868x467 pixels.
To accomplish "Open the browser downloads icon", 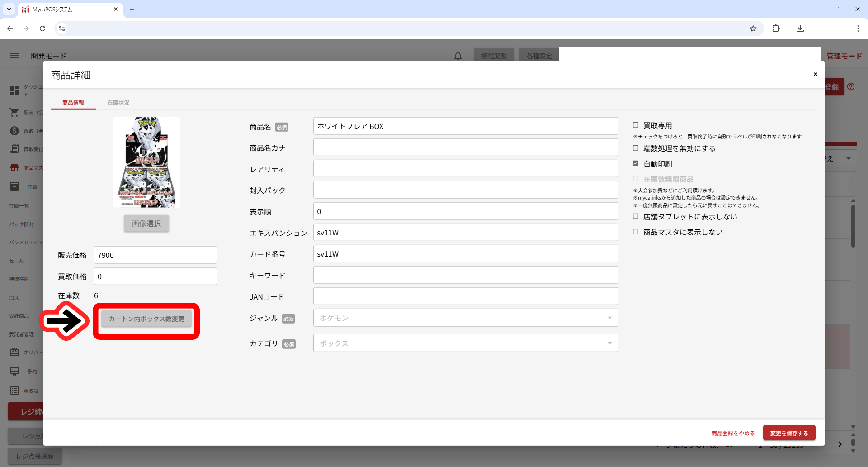I will (x=800, y=29).
